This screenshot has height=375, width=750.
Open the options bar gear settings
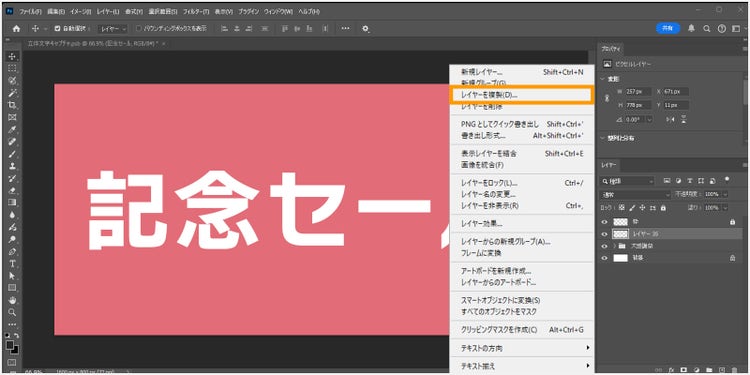pyautogui.click(x=365, y=29)
